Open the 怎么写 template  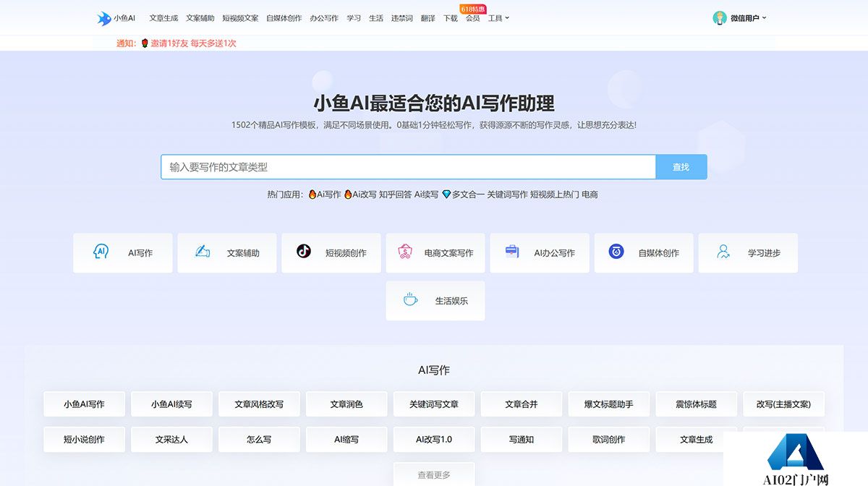coord(259,439)
